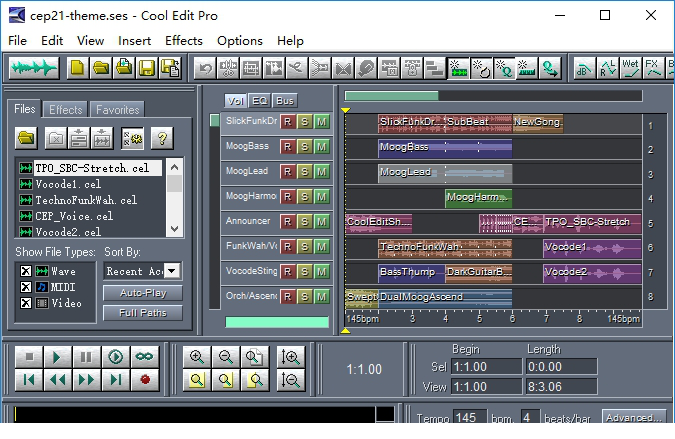Image resolution: width=675 pixels, height=439 pixels.
Task: Open file icon in Files panel
Action: 26,138
